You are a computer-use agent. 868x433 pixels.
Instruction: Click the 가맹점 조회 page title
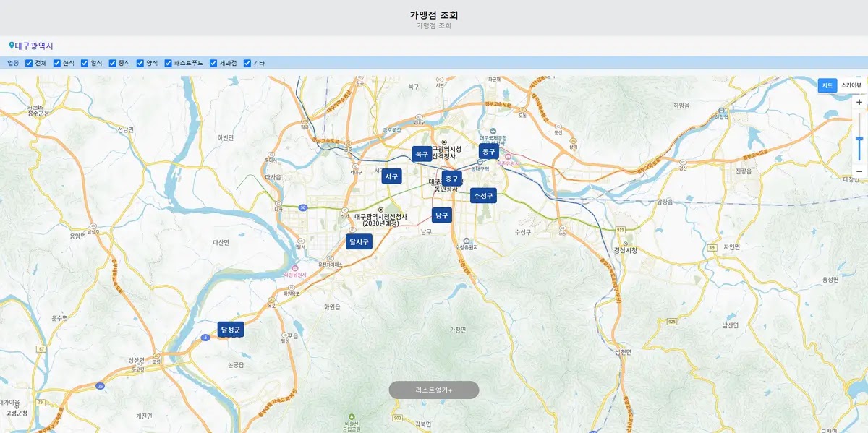434,14
